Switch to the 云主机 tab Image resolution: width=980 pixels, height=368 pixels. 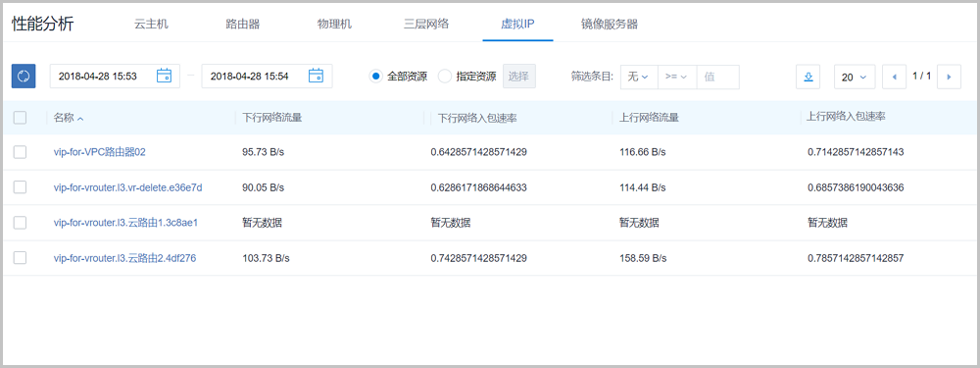click(151, 25)
